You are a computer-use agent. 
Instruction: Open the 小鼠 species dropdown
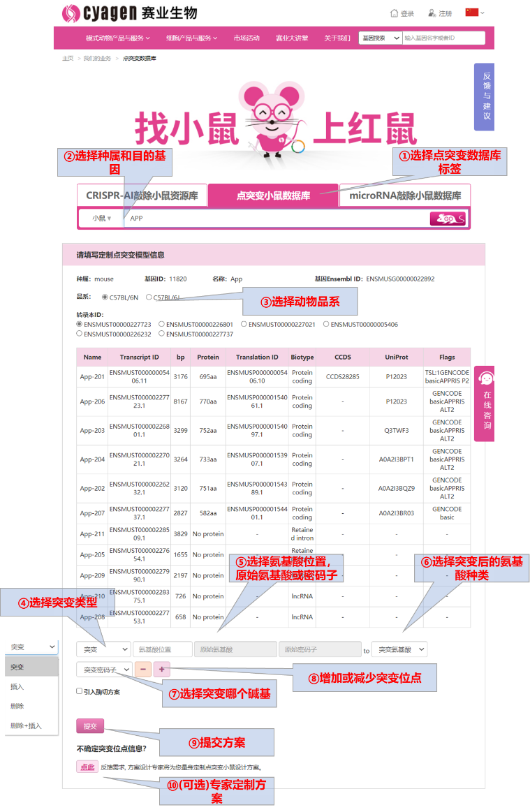click(101, 219)
